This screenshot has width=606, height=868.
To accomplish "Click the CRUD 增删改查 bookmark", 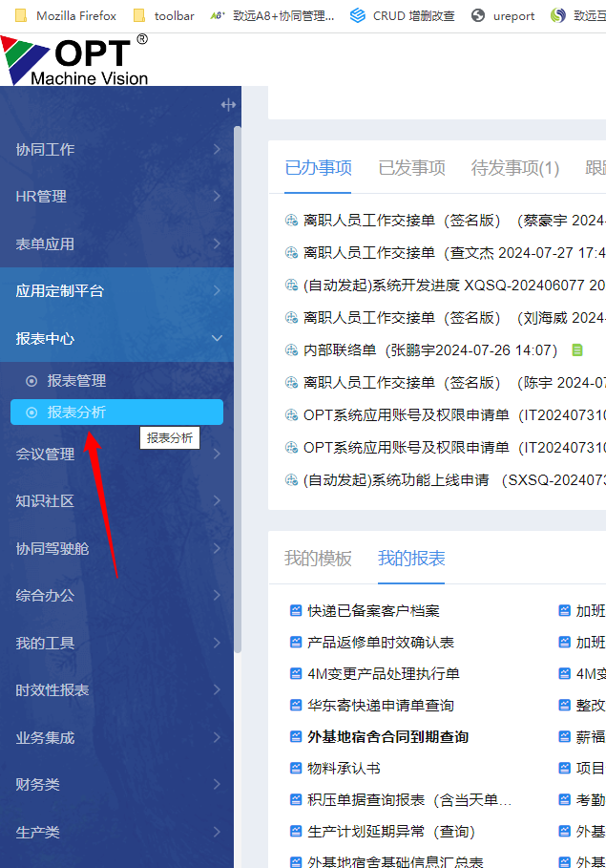I will (x=401, y=15).
